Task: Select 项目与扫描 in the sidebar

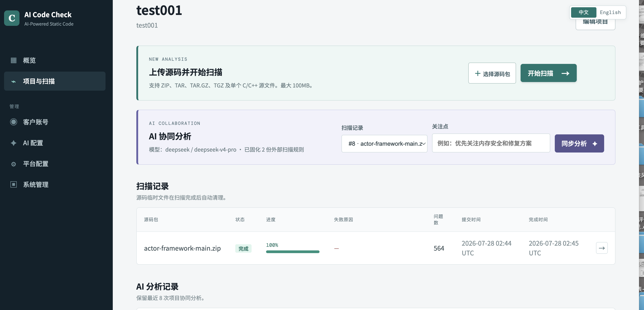Action: point(55,81)
